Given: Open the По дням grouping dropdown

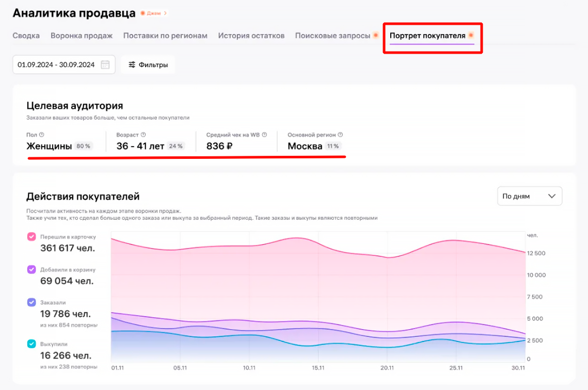Looking at the screenshot, I should click(529, 196).
